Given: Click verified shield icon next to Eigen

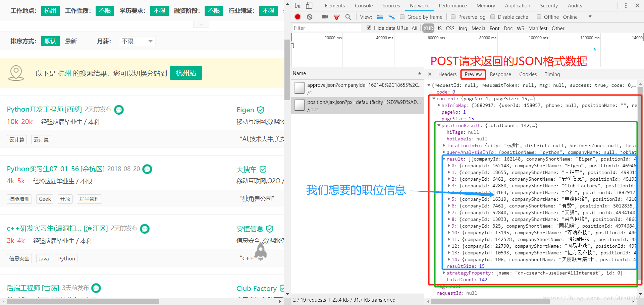Looking at the screenshot, I should coord(261,110).
